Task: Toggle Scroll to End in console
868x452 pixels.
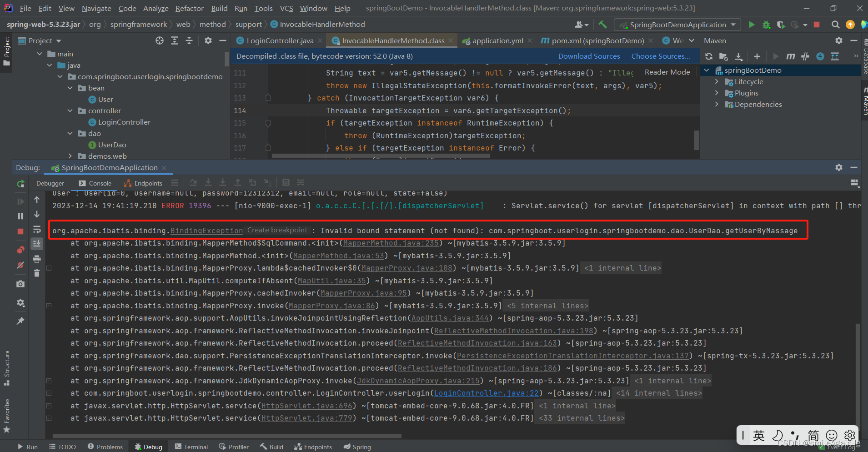Action: point(37,244)
